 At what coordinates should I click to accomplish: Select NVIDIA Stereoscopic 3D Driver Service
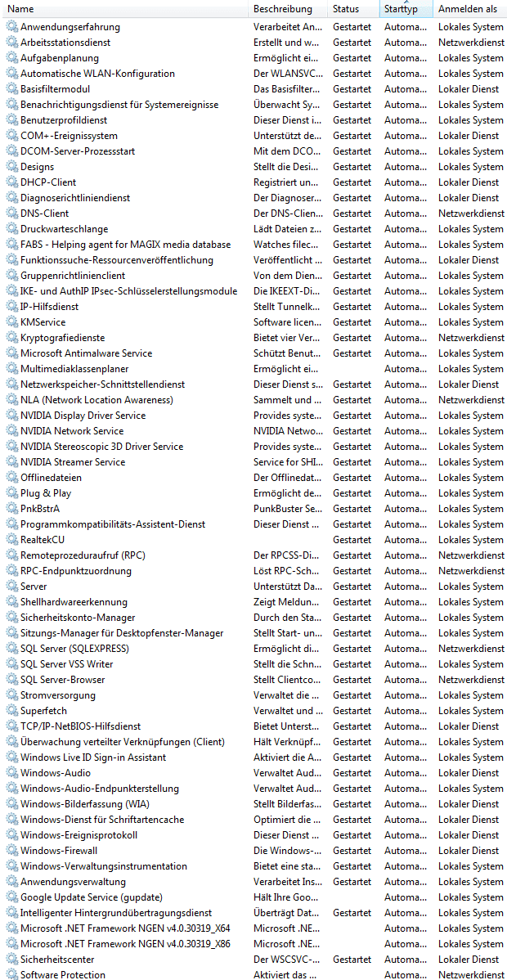[x=102, y=447]
